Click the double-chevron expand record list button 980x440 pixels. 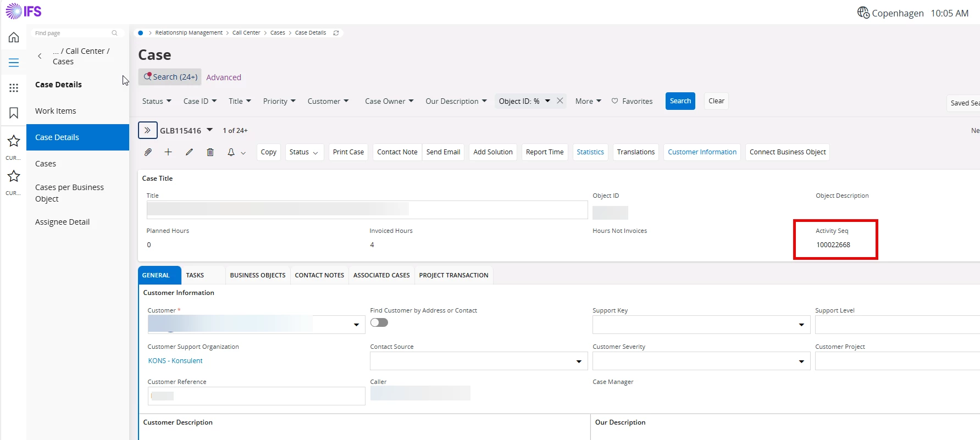tap(147, 130)
